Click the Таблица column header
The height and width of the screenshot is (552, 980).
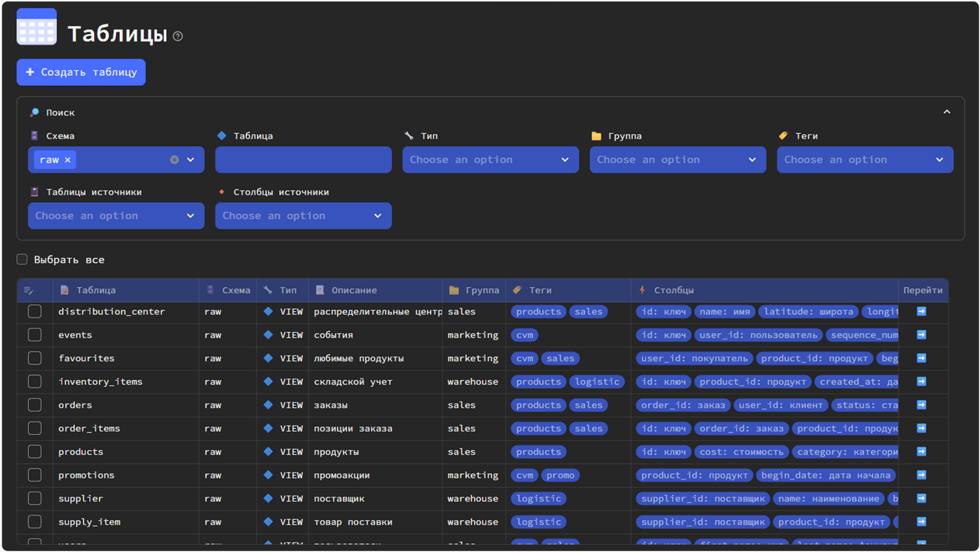96,290
